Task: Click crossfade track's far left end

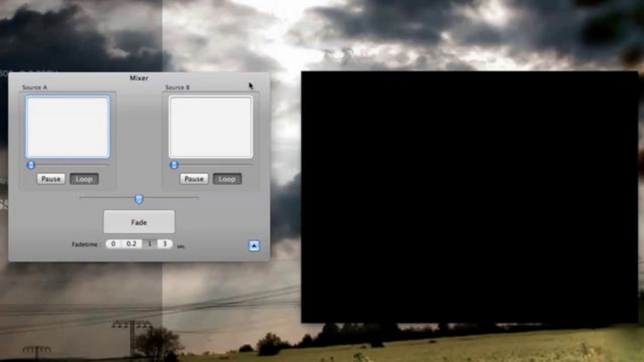Action: click(81, 198)
